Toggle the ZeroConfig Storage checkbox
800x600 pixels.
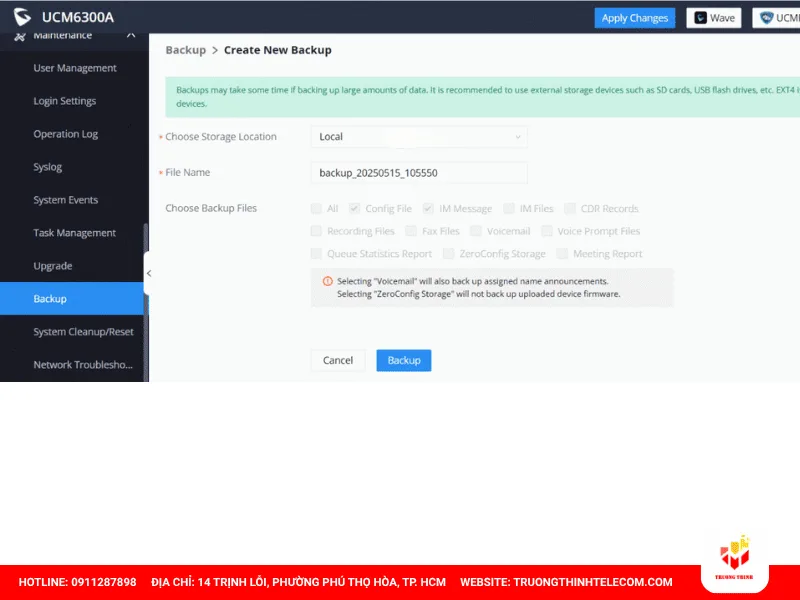coord(448,254)
